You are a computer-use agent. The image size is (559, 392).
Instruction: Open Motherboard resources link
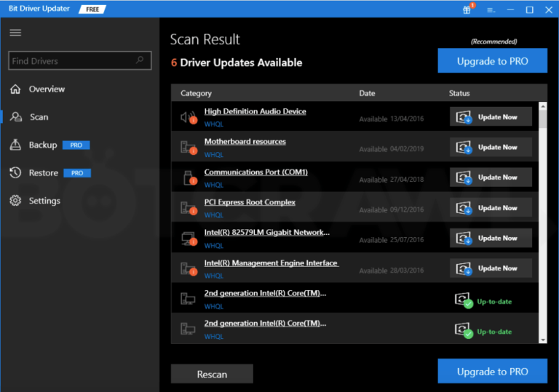(x=245, y=142)
